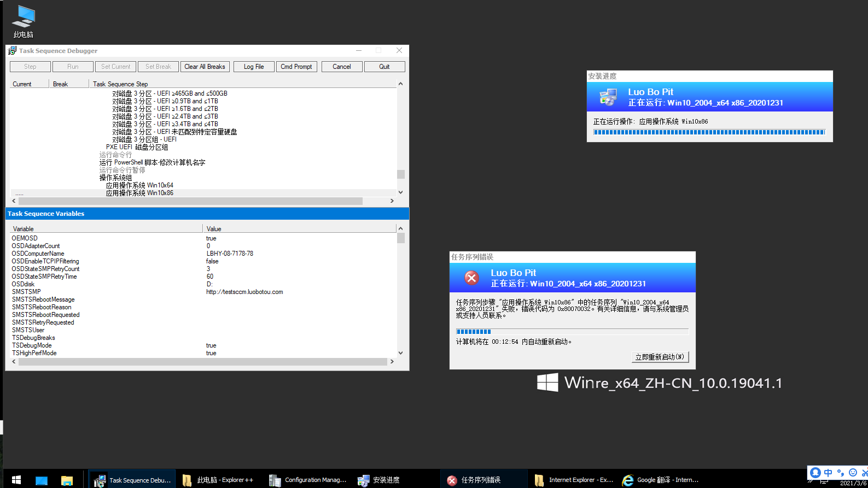Select step 应用操作系统 Win10x86
This screenshot has width=868, height=488.
coord(139,193)
